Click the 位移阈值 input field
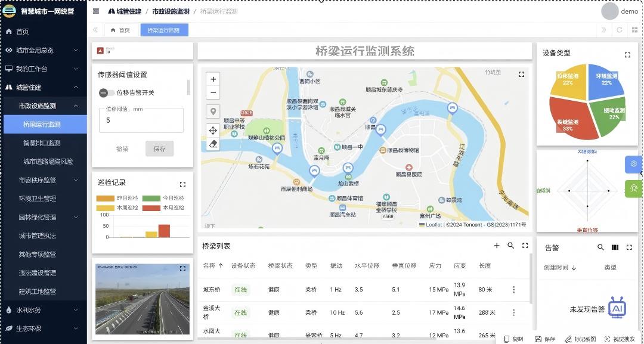This screenshot has width=644, height=344. (x=141, y=120)
